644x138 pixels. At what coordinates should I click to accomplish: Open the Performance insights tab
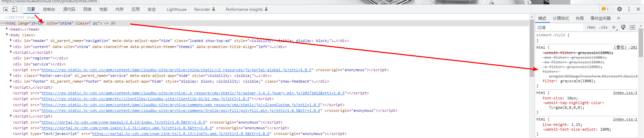pos(247,9)
